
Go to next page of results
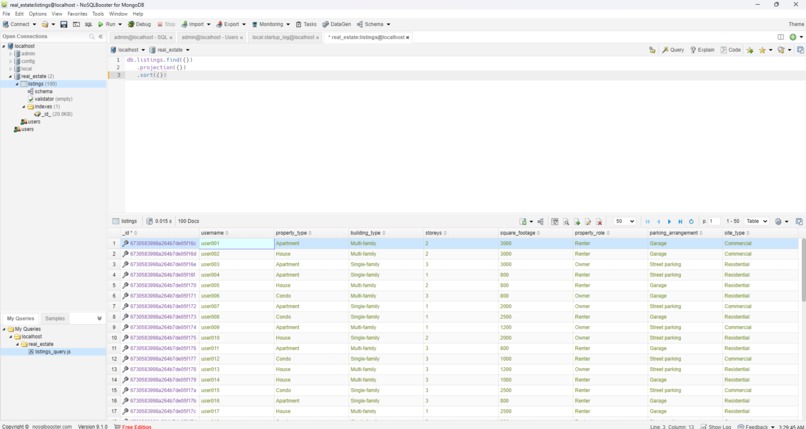[669, 221]
